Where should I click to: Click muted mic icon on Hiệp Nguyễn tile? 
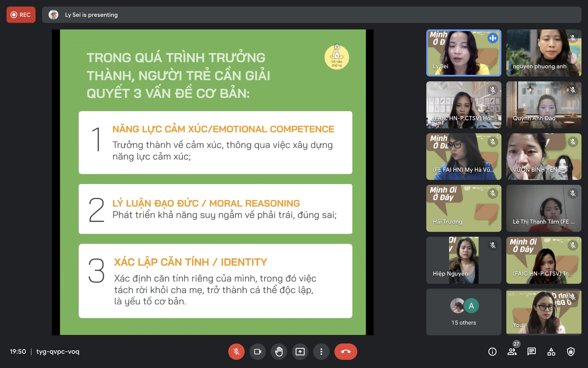click(x=493, y=245)
